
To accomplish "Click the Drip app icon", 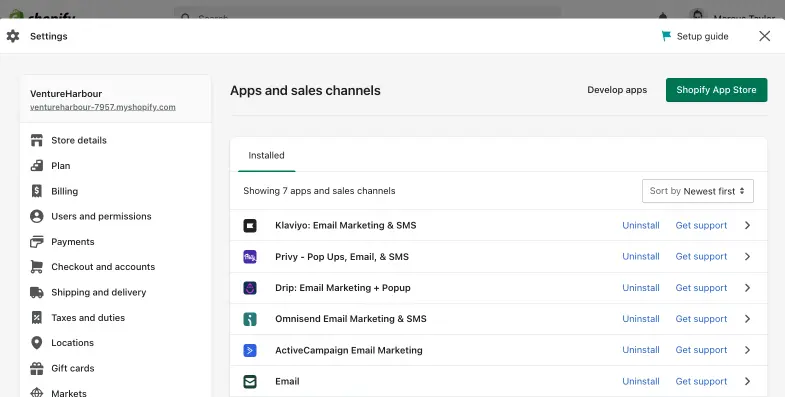I will [x=250, y=288].
